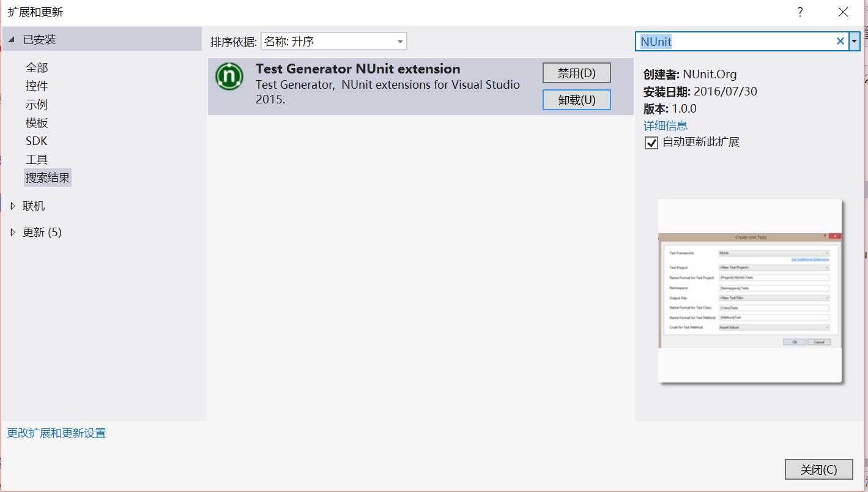The height and width of the screenshot is (492, 868).
Task: Click the 版本: 1.0.0 text
Action: coord(670,109)
